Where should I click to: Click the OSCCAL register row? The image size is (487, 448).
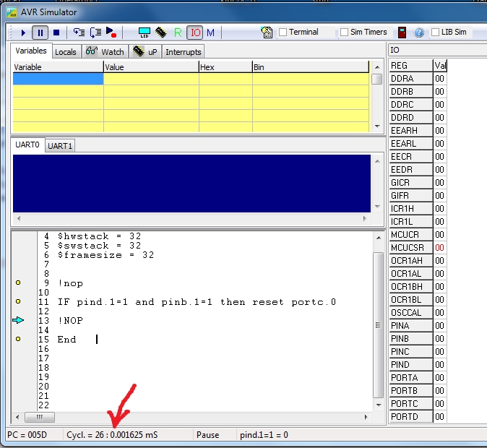pyautogui.click(x=418, y=312)
